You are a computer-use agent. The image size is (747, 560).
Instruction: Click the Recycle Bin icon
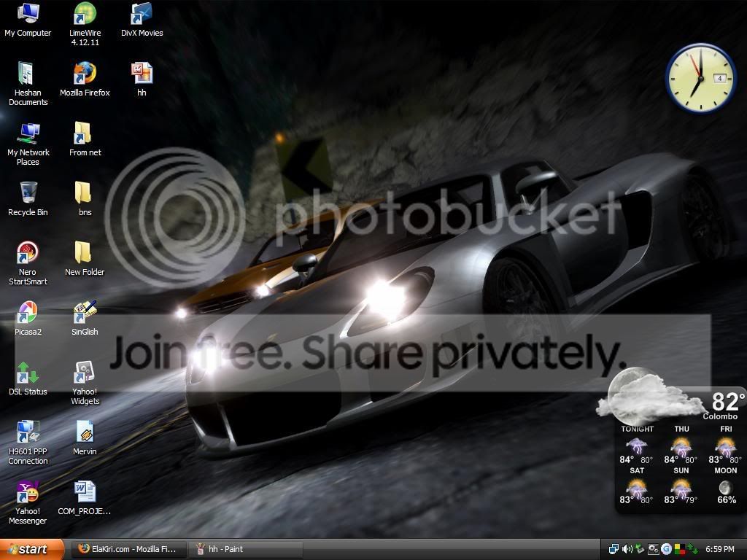point(28,199)
